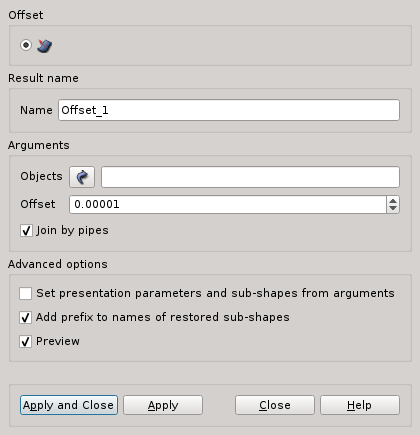Click the Apply button

pyautogui.click(x=163, y=405)
